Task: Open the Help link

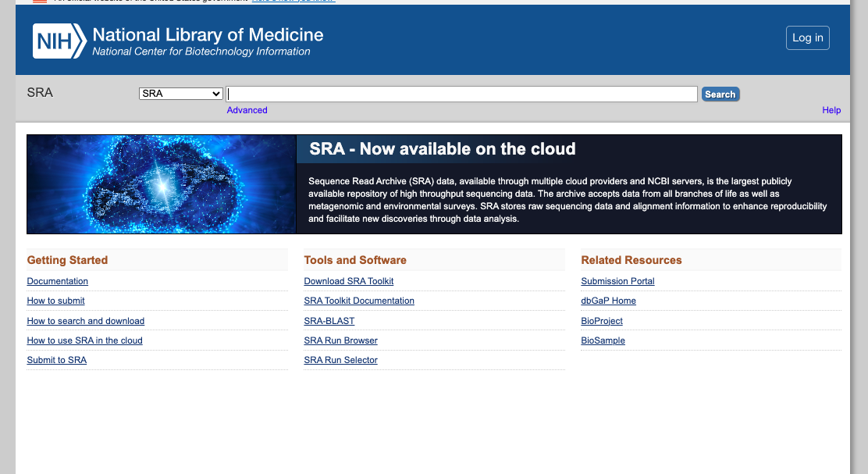Action: (x=831, y=110)
